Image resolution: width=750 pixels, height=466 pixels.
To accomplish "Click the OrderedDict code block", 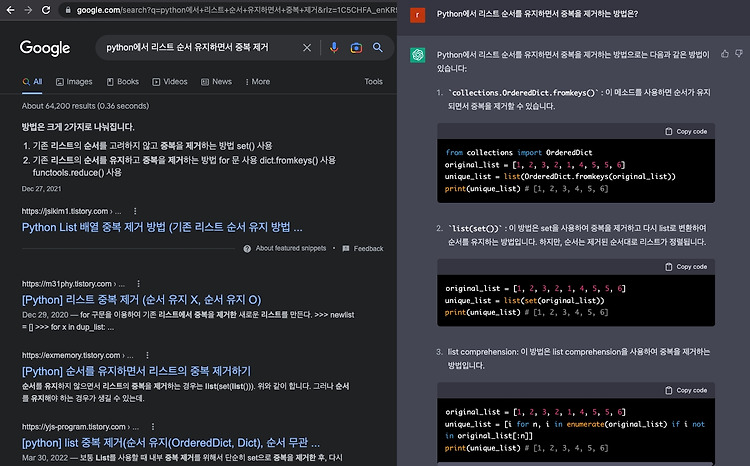I will click(576, 171).
